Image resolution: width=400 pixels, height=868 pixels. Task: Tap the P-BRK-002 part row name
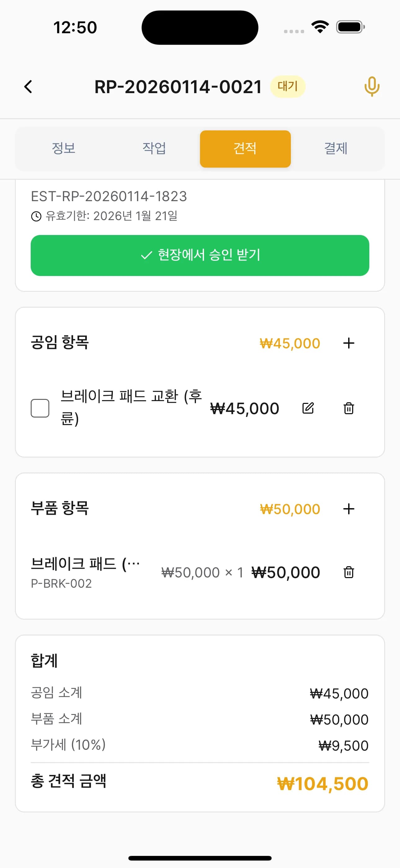[85, 564]
